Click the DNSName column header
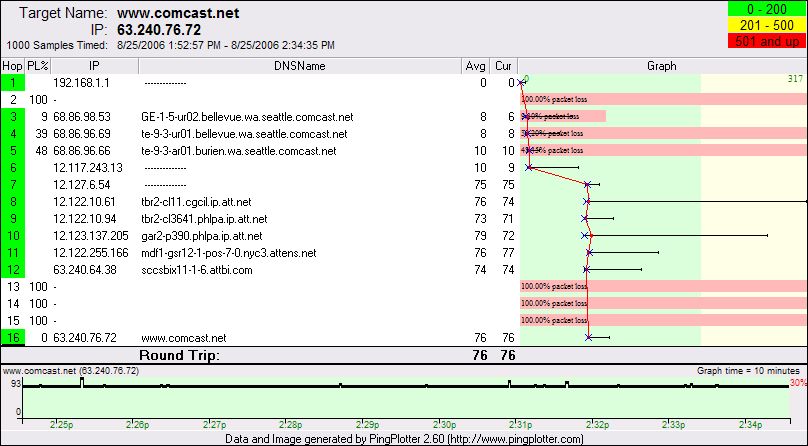This screenshot has width=808, height=446. [x=300, y=66]
